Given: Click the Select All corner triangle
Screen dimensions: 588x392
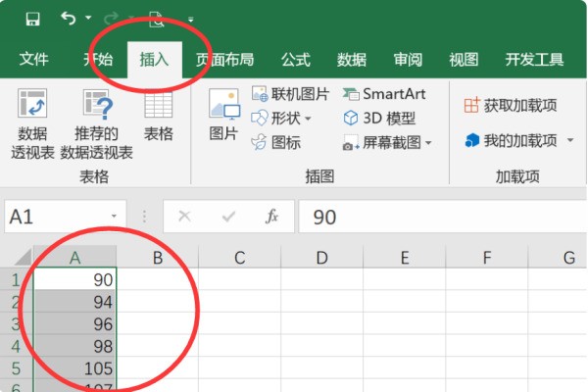Looking at the screenshot, I should tap(24, 257).
